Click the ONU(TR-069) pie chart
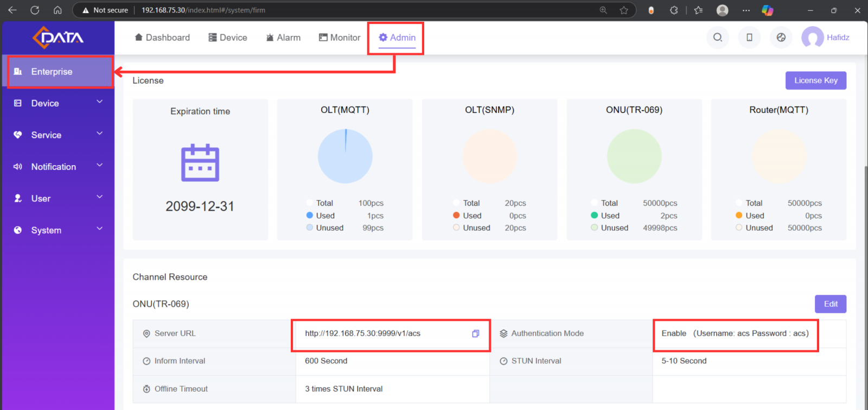 point(634,156)
